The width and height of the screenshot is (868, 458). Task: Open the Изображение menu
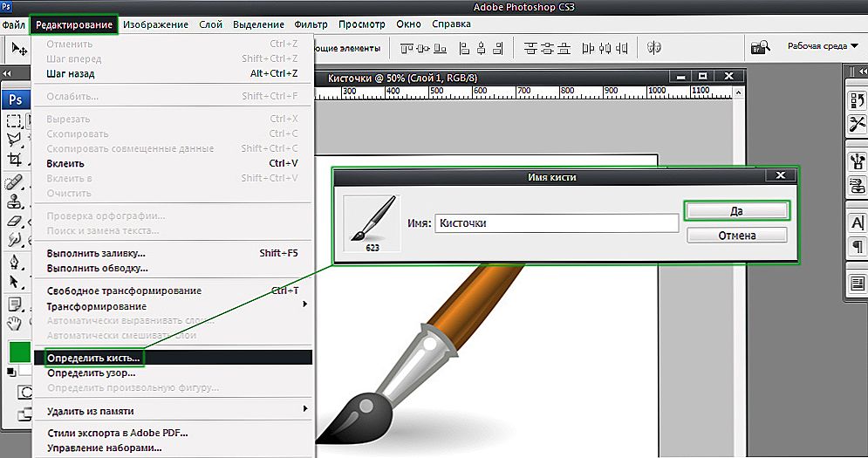[x=155, y=24]
